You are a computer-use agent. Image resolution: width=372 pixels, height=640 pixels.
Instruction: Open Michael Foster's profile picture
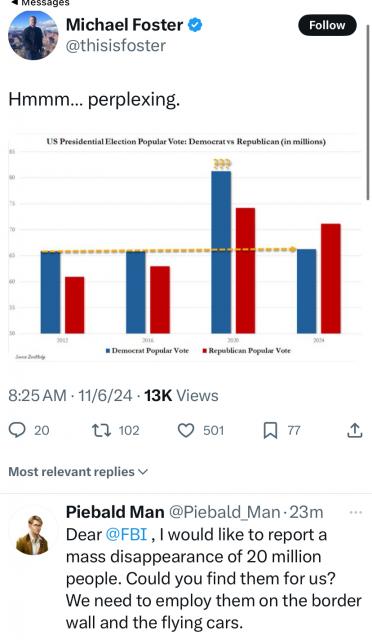point(33,35)
